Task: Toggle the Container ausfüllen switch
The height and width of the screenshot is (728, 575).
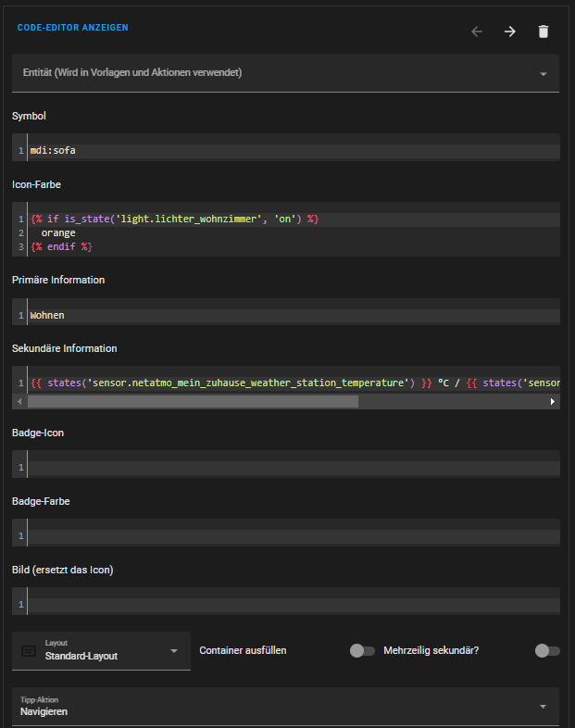Action: [362, 651]
